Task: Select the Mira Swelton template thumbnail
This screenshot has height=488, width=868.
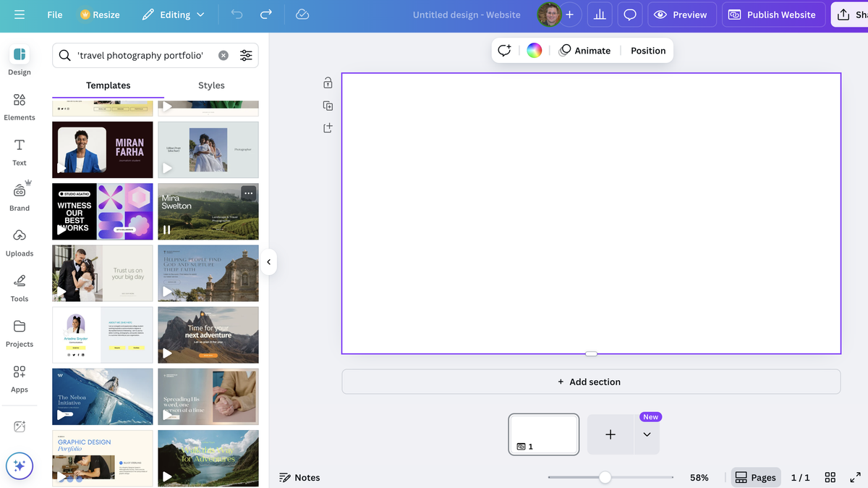Action: [208, 211]
